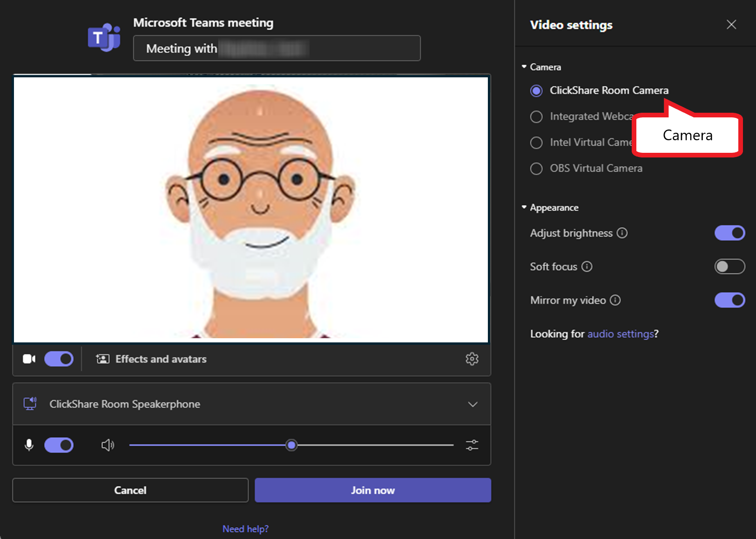Show info for Mirror my video
Screen dimensions: 756x539
coord(615,300)
